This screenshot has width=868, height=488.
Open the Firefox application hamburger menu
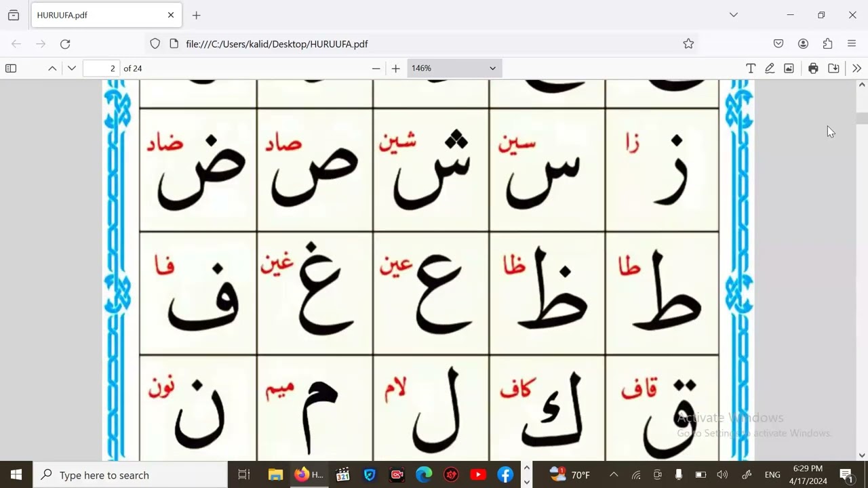[852, 44]
